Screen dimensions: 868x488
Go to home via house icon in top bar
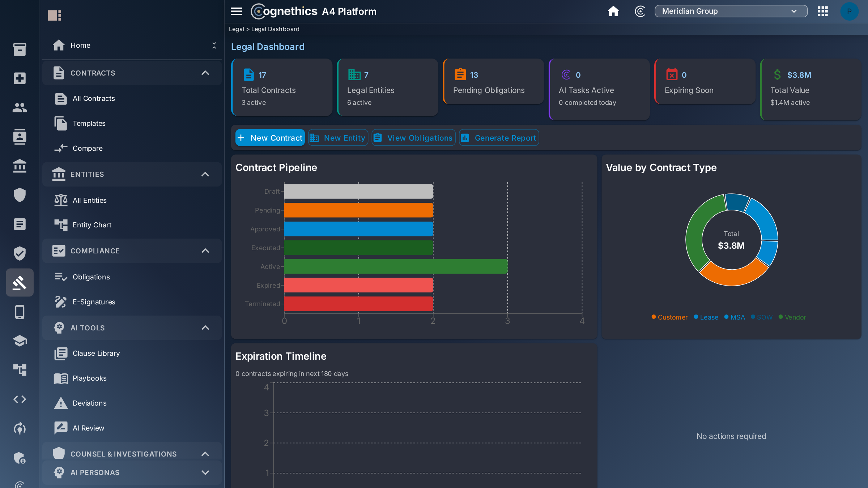pyautogui.click(x=613, y=11)
